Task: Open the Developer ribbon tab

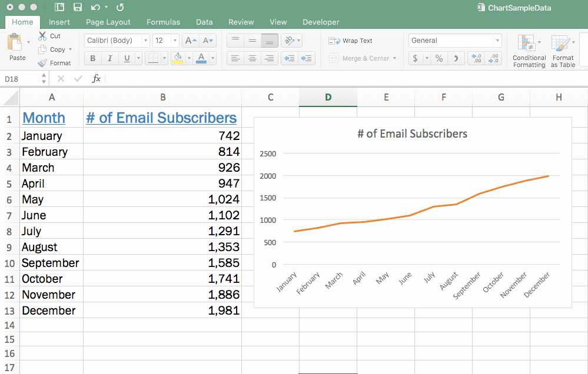Action: tap(321, 22)
